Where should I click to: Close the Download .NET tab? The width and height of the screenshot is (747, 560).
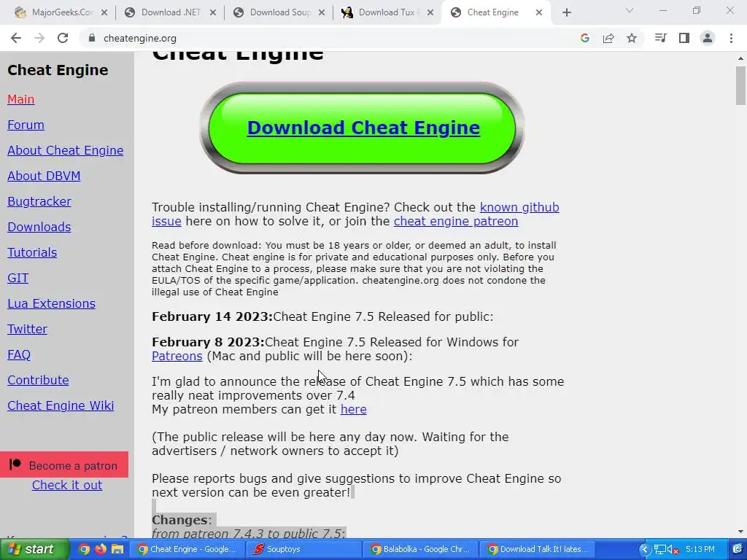pos(213,12)
